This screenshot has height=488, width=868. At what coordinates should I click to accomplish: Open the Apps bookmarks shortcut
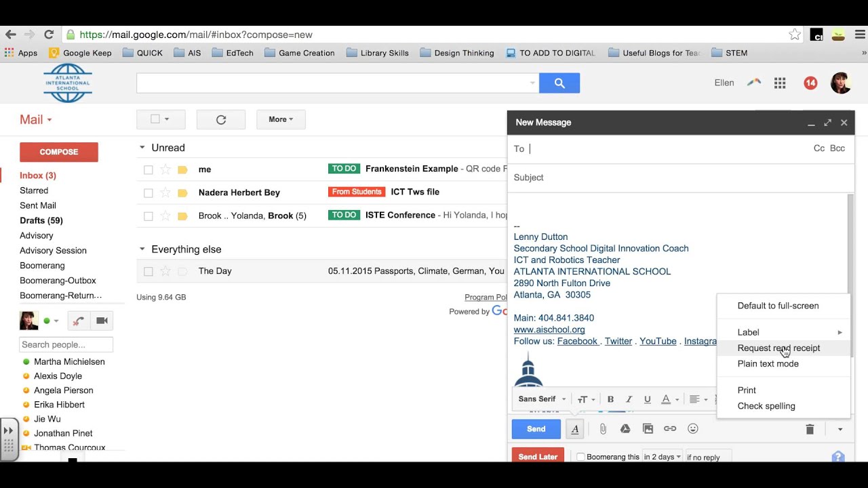point(21,53)
